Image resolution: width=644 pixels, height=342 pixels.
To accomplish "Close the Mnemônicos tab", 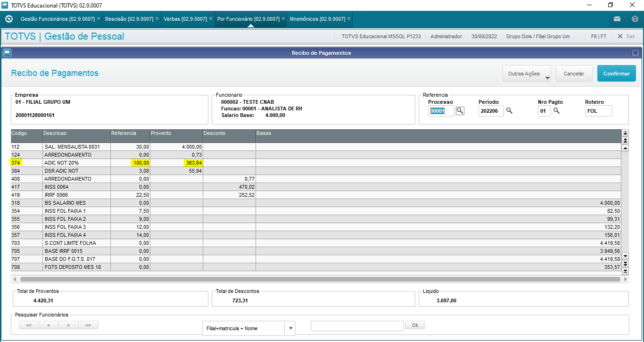I will pyautogui.click(x=349, y=19).
